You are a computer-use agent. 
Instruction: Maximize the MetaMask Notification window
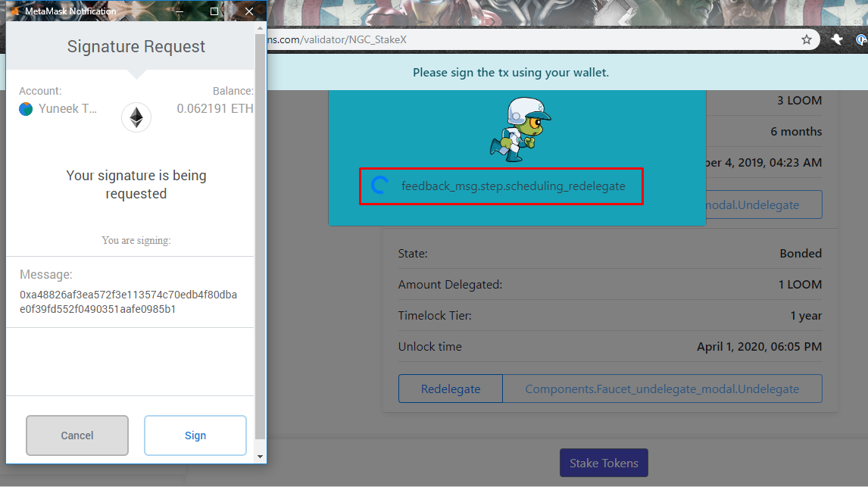[x=214, y=11]
